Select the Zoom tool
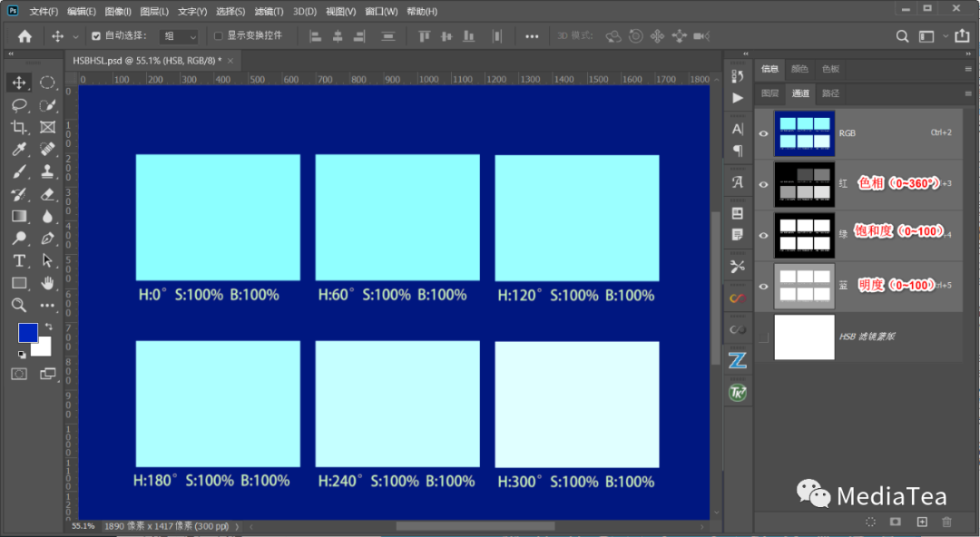980x537 pixels. pos(19,305)
